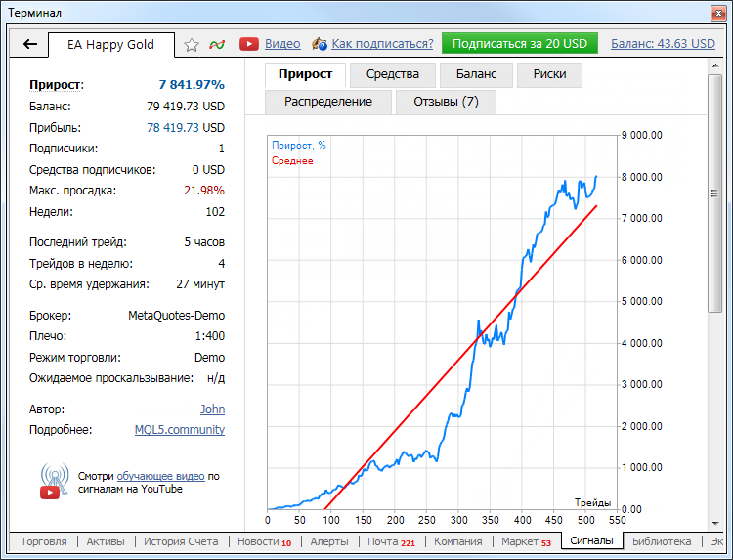The image size is (733, 560).
Task: Click the Недели value 102
Action: click(x=215, y=212)
